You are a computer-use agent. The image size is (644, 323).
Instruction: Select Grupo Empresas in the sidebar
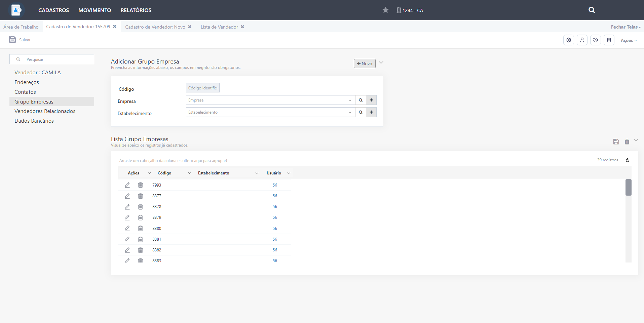[x=52, y=102]
